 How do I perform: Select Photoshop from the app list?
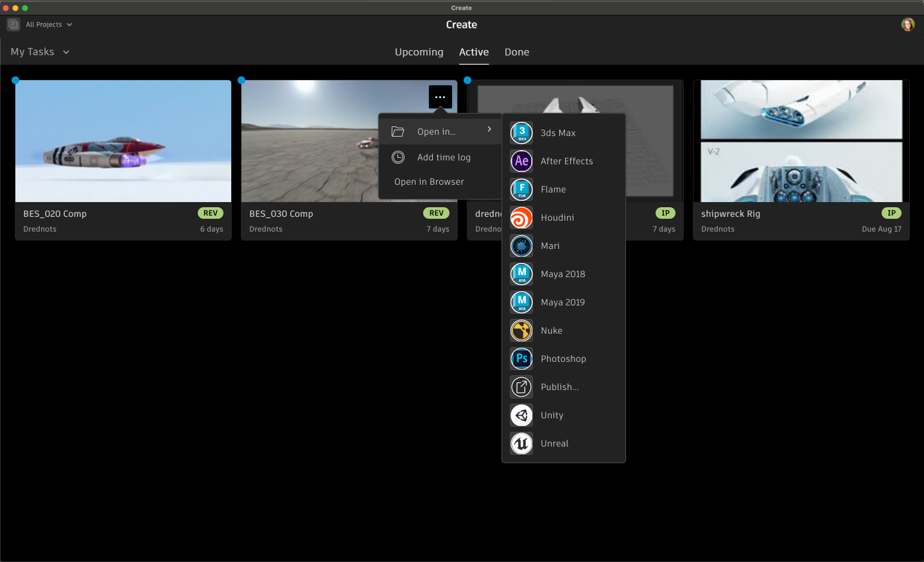pos(564,359)
